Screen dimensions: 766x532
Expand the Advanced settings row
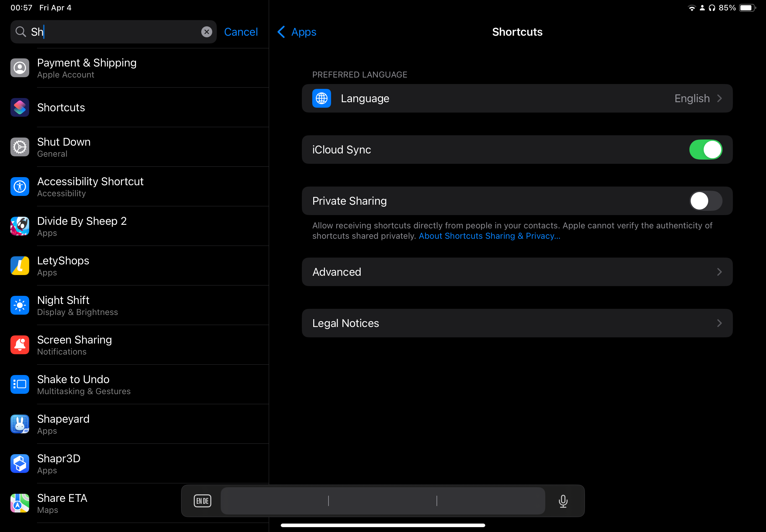(517, 272)
